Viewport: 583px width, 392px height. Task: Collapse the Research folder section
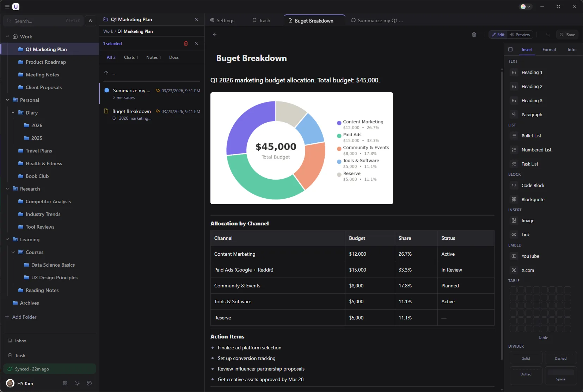click(7, 188)
